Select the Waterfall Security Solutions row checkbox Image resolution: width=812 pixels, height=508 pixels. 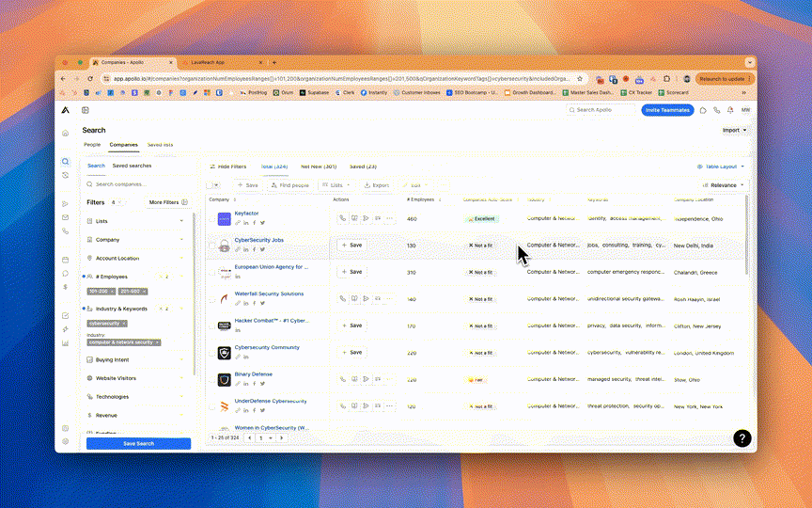[211, 299]
